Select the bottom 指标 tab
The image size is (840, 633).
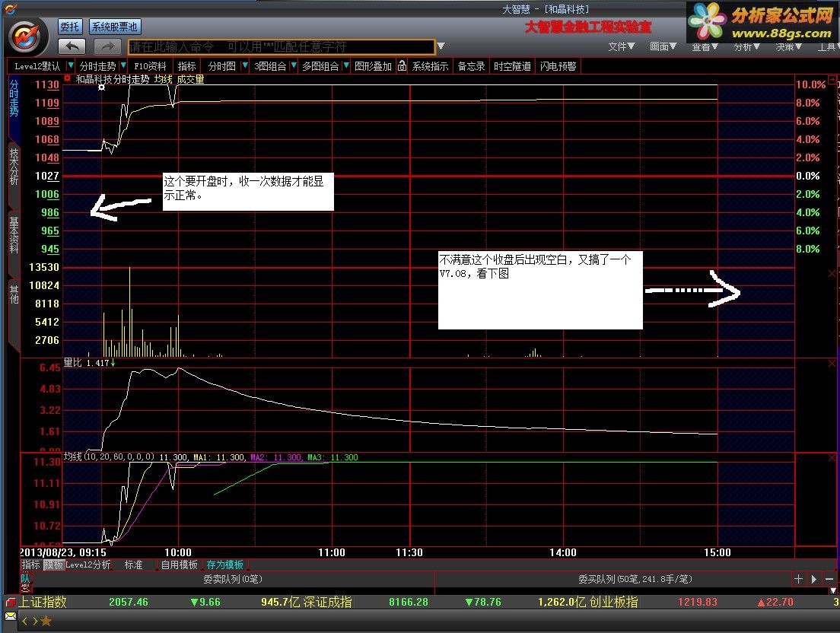pos(30,565)
